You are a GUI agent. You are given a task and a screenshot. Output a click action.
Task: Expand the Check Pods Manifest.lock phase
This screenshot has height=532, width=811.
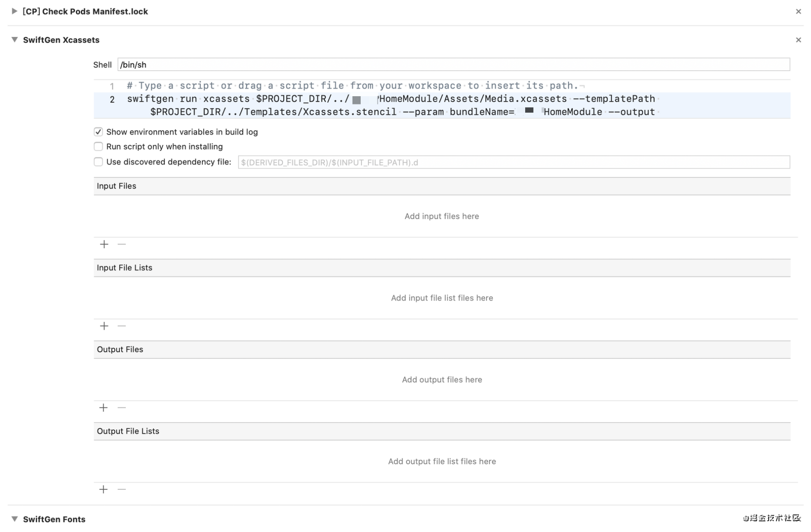pyautogui.click(x=14, y=11)
